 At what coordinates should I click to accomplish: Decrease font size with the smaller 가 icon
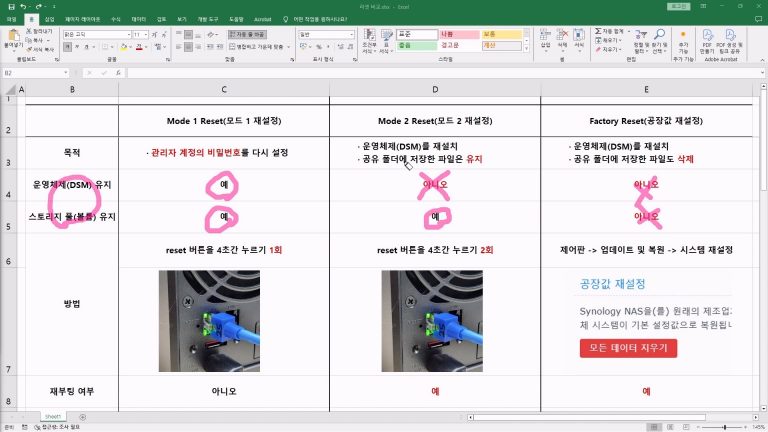164,34
